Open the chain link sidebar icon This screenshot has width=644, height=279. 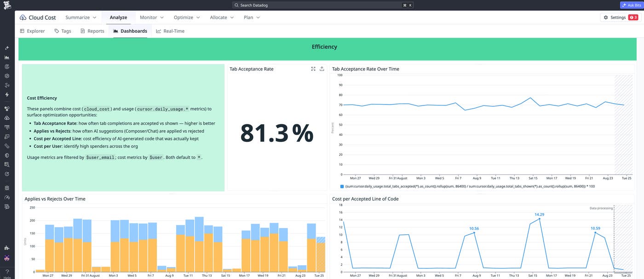click(x=7, y=146)
